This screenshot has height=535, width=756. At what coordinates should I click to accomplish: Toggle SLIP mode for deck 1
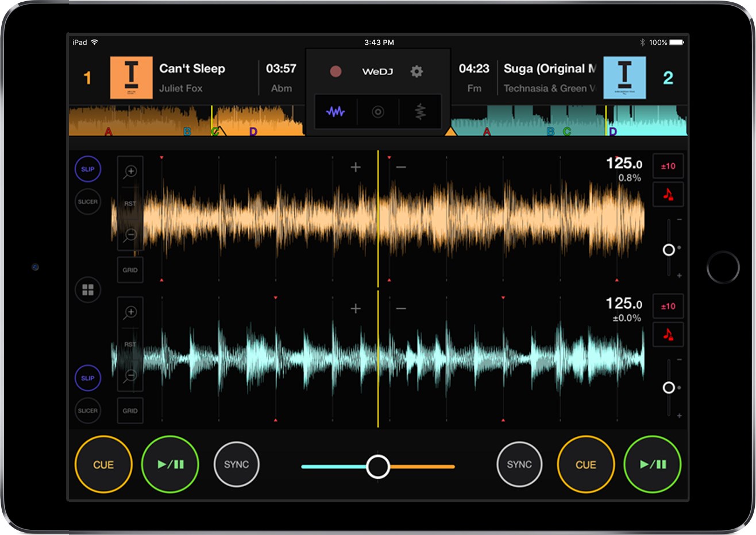(88, 169)
